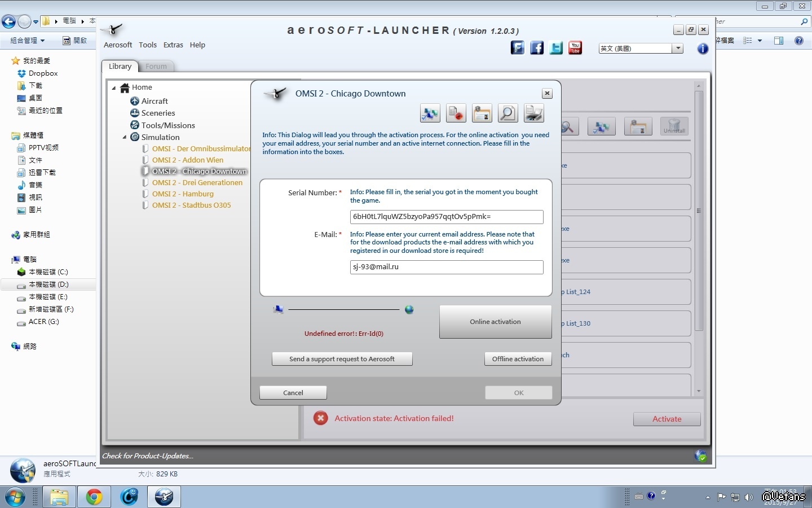The width and height of the screenshot is (812, 508).
Task: Click the Explorer back arrow button
Action: pos(8,22)
